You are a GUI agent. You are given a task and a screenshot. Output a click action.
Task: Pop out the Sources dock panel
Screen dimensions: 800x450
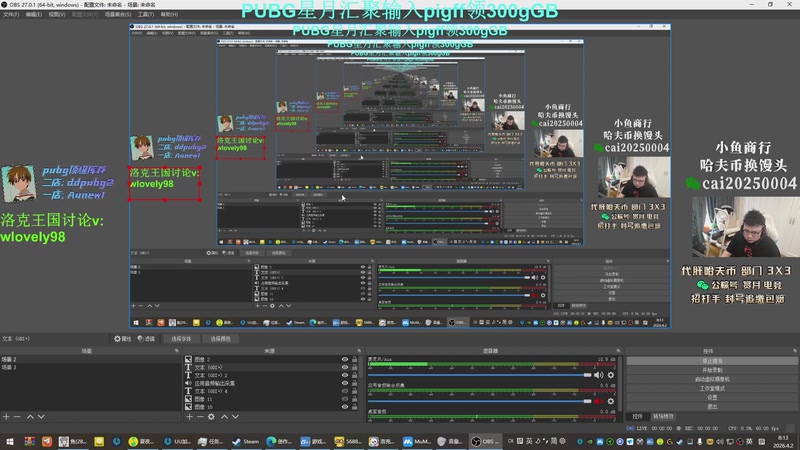coord(359,351)
